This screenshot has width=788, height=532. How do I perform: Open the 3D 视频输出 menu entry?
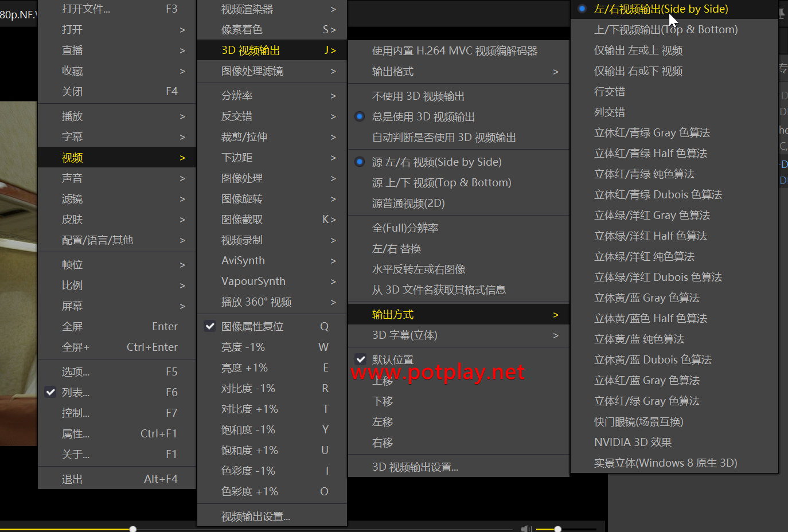272,50
